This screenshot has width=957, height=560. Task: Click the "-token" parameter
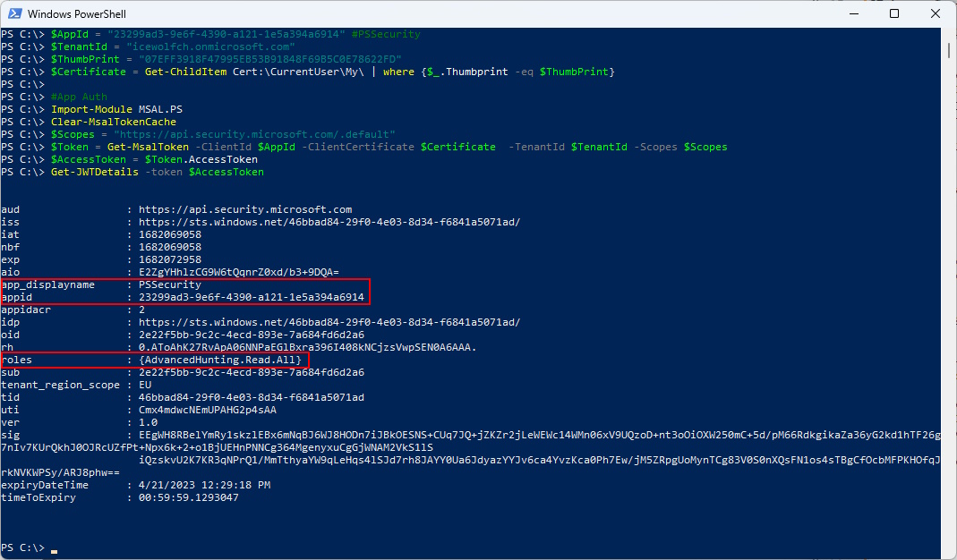point(164,172)
